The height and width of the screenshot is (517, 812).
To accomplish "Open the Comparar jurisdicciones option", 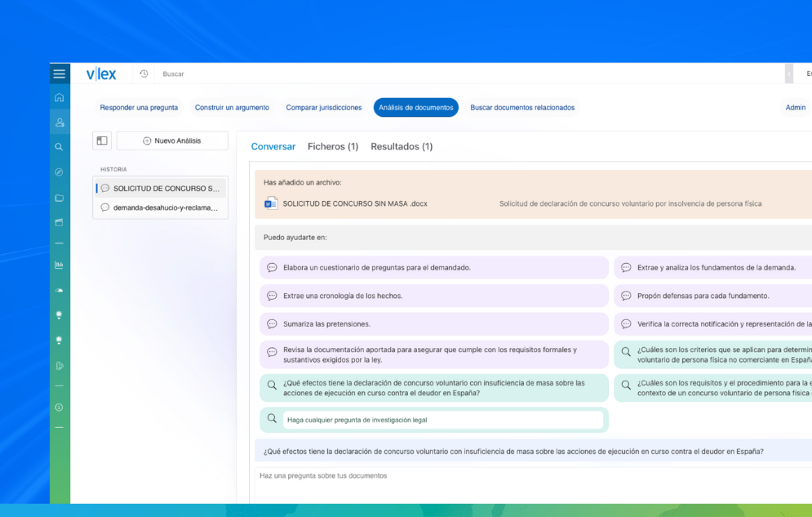I will (323, 107).
